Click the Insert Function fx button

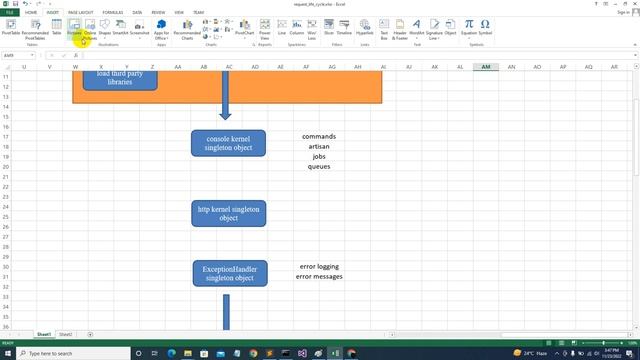point(76,56)
